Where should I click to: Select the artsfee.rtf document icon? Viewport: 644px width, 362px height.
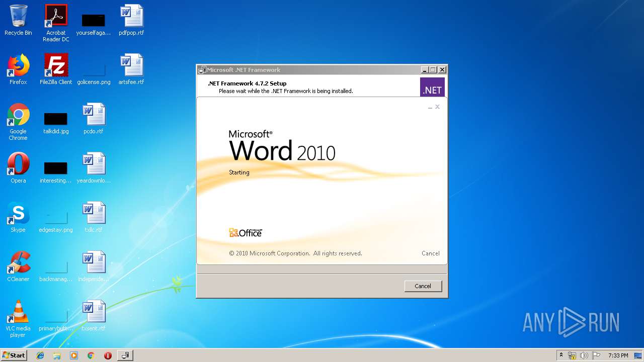[131, 69]
